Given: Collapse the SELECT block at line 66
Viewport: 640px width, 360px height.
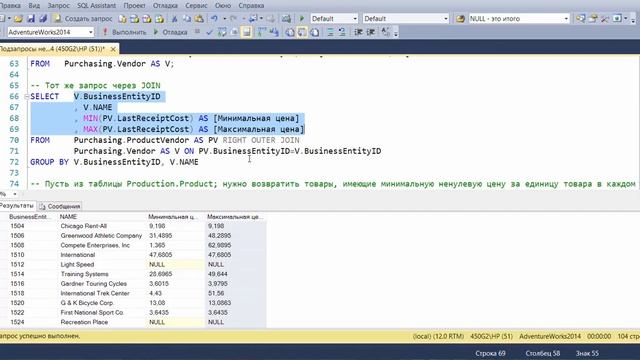Looking at the screenshot, I should coord(27,97).
